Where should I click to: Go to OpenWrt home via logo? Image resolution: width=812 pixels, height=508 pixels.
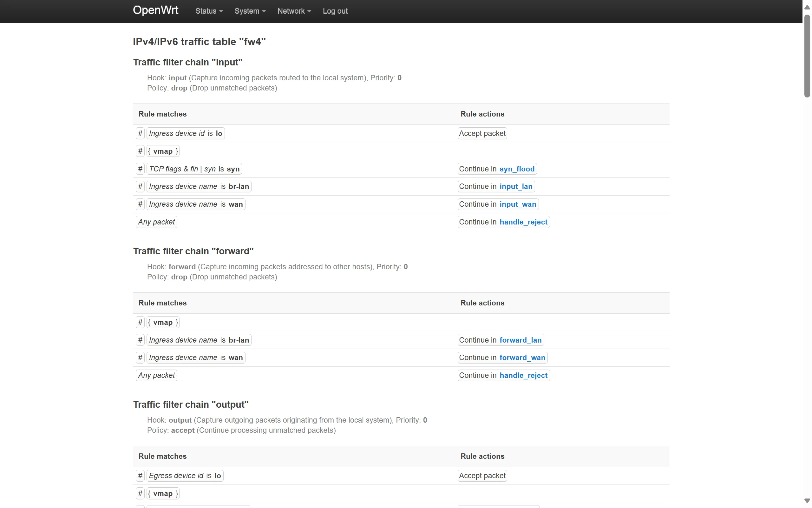tap(156, 10)
